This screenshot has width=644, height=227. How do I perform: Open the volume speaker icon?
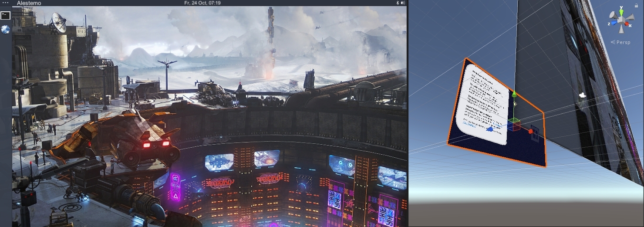[402, 3]
